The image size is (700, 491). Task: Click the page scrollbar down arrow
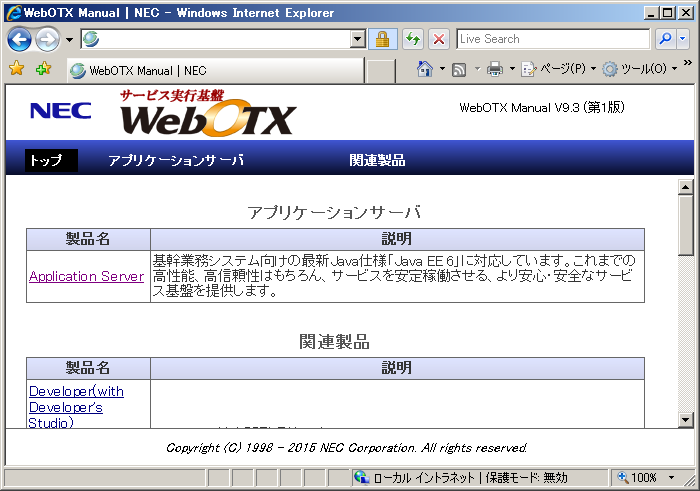pos(685,419)
